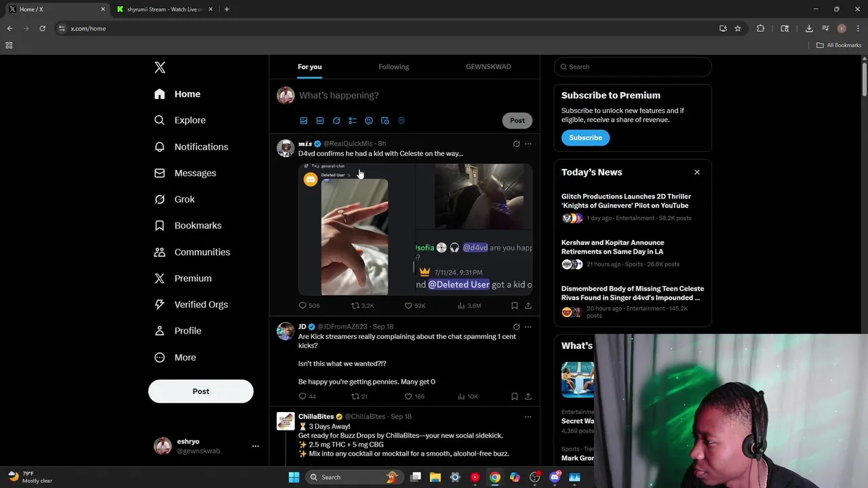Open Grok in the sidebar
The width and height of the screenshot is (868, 488).
pyautogui.click(x=174, y=199)
